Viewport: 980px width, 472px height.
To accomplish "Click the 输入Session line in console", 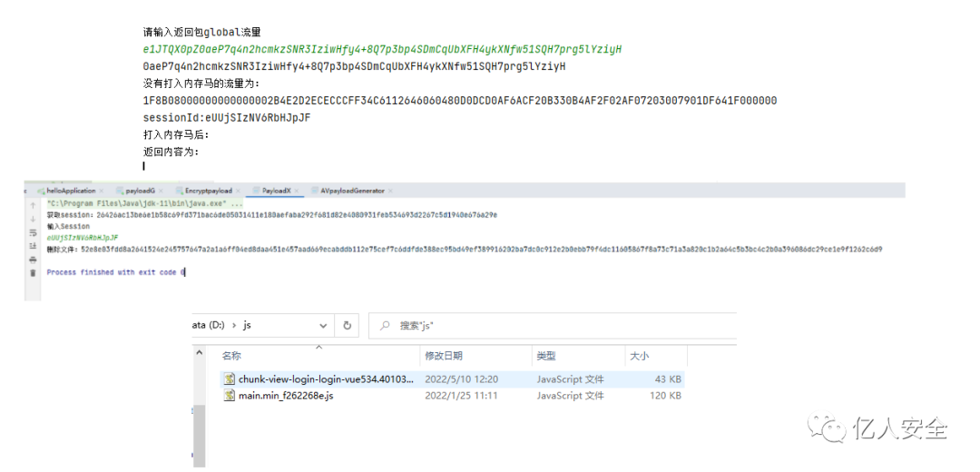I will (x=68, y=226).
